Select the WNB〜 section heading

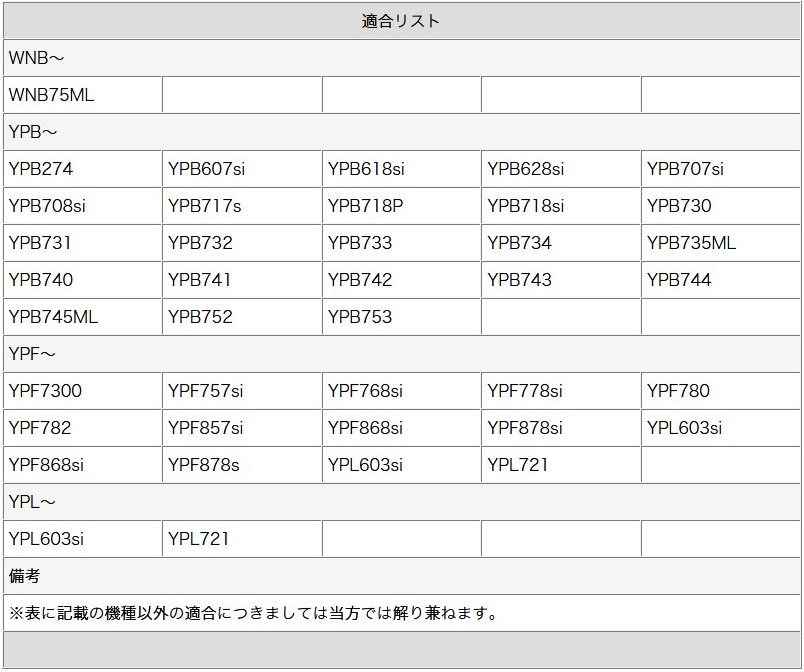point(401,58)
